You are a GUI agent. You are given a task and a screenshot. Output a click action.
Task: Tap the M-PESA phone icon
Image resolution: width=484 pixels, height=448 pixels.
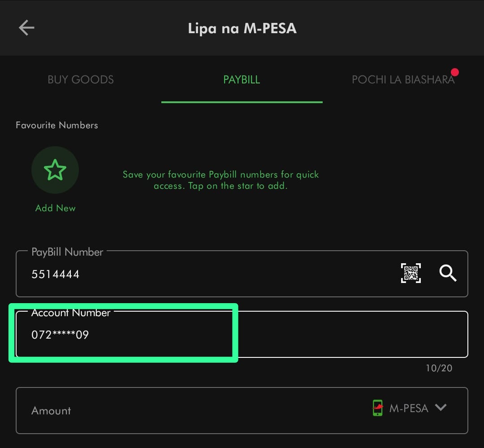378,408
